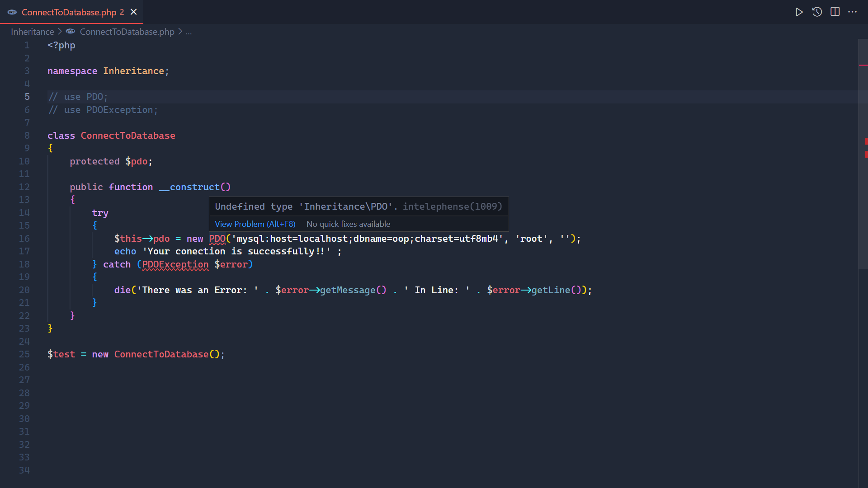Click View Problem (Alt+F8) link
The height and width of the screenshot is (488, 868).
pyautogui.click(x=255, y=224)
